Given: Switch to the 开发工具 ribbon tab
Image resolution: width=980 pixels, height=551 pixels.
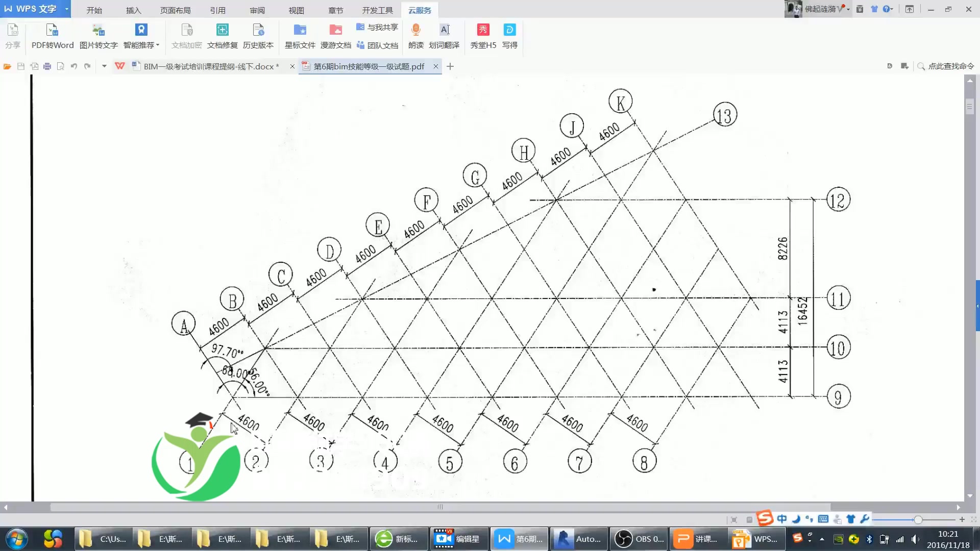Looking at the screenshot, I should coord(377,10).
